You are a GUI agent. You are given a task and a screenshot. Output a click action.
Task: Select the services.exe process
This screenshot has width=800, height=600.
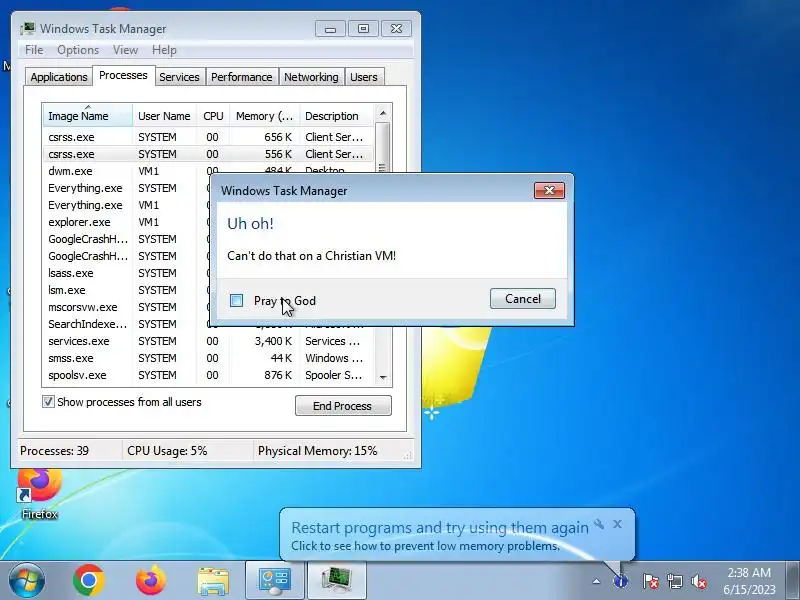tap(208, 341)
